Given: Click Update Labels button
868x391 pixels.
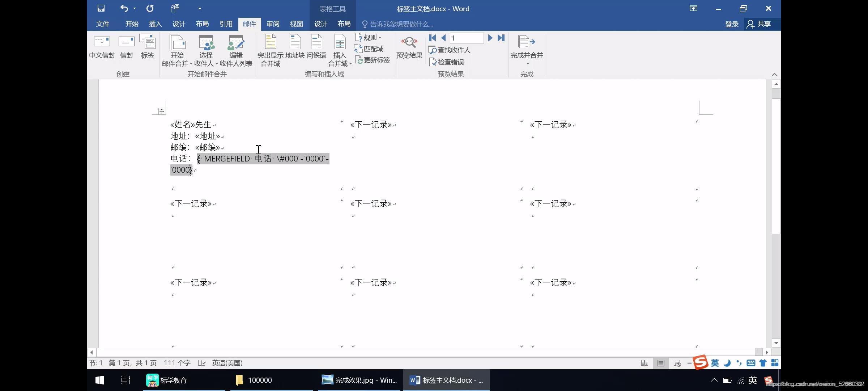Looking at the screenshot, I should point(373,60).
